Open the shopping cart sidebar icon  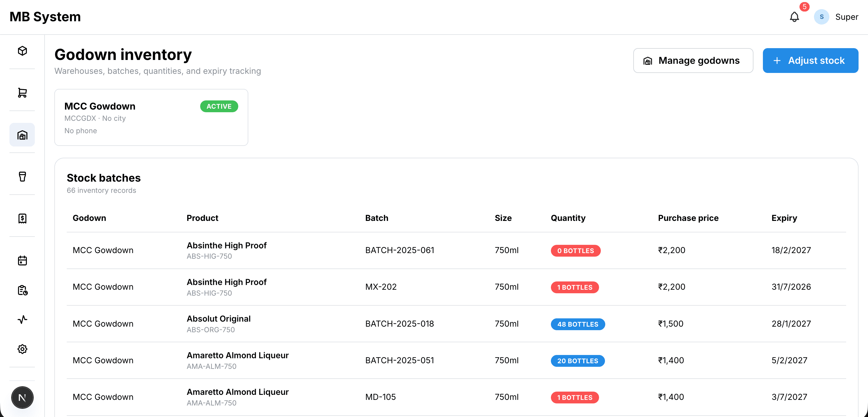[x=22, y=93]
